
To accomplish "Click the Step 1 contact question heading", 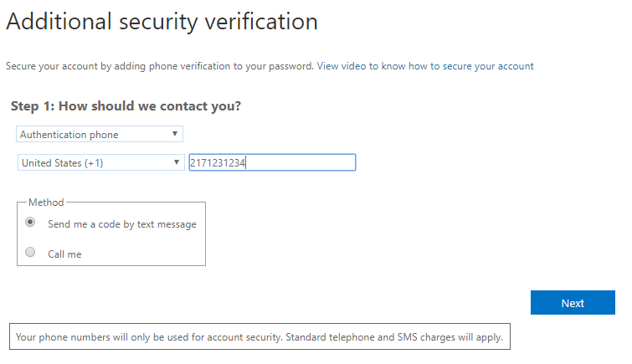I will 126,106.
